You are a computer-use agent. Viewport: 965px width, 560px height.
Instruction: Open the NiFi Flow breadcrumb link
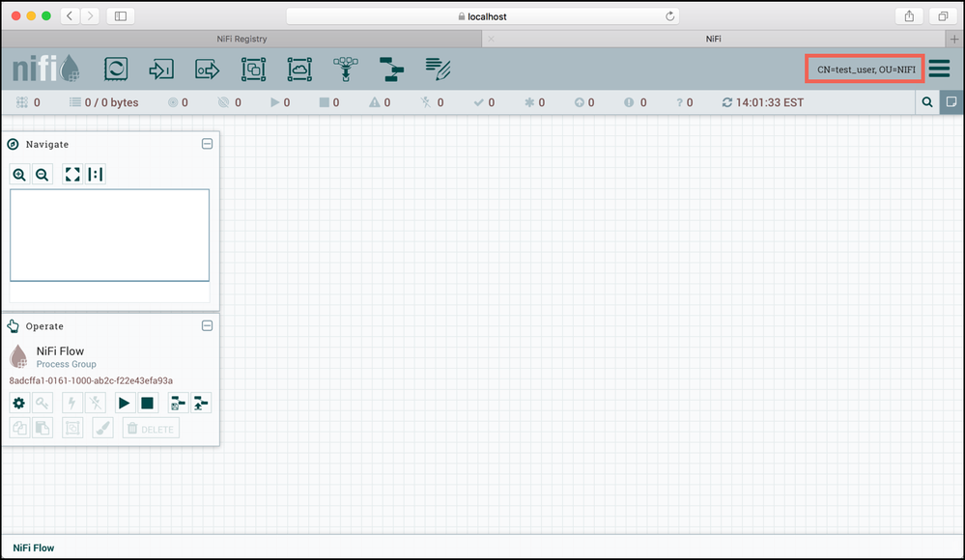[32, 547]
